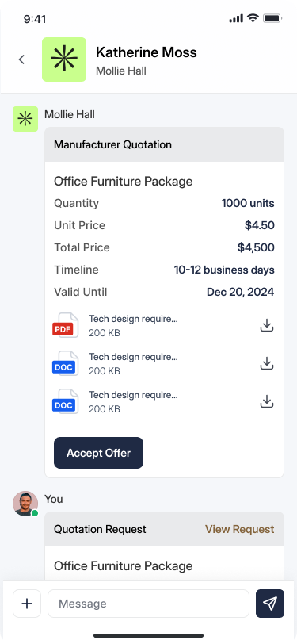
Task: Tap the Wi-Fi status icon
Action: tap(253, 18)
